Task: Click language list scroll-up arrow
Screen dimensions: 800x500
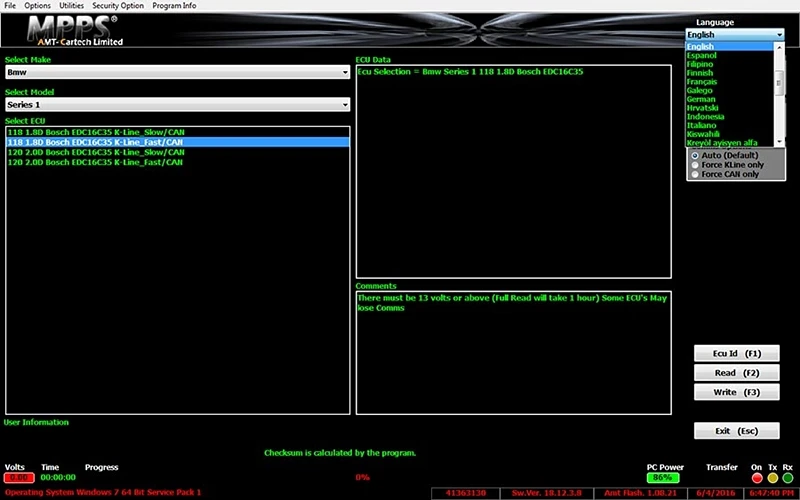Action: 779,46
